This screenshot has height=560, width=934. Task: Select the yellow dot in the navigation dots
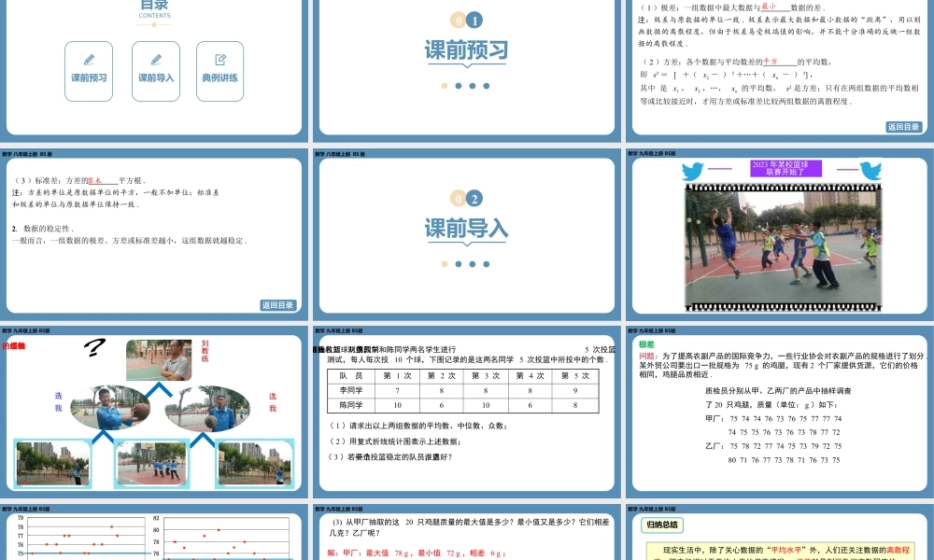click(x=444, y=85)
